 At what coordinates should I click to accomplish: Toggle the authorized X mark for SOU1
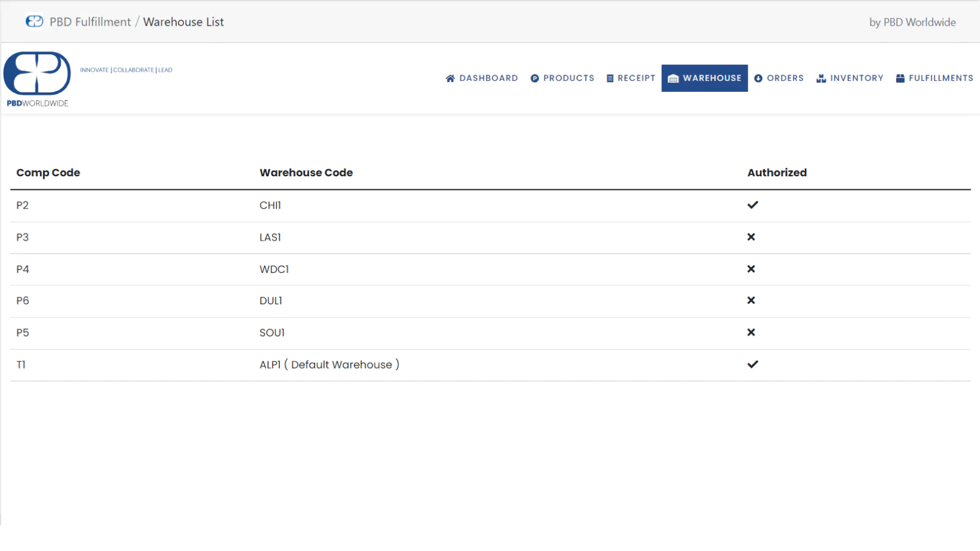[x=751, y=332]
